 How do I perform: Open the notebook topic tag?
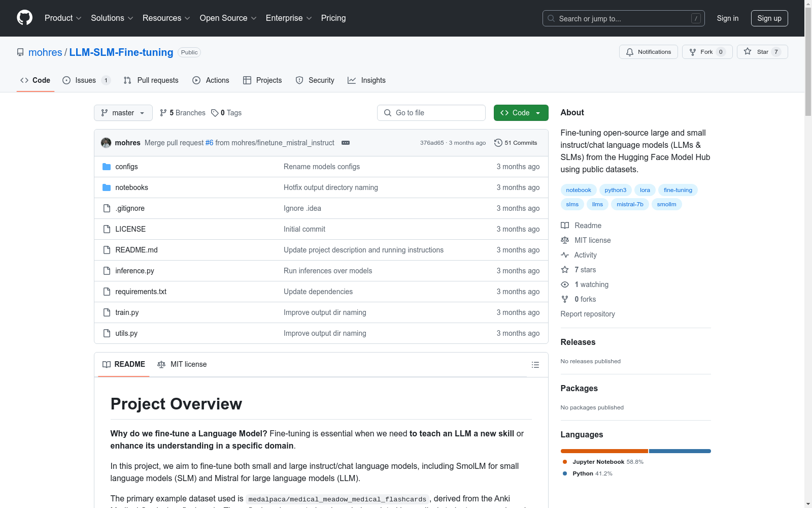[579, 190]
